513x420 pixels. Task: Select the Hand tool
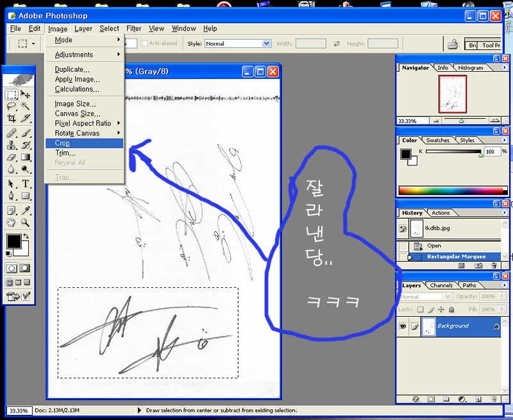12,223
